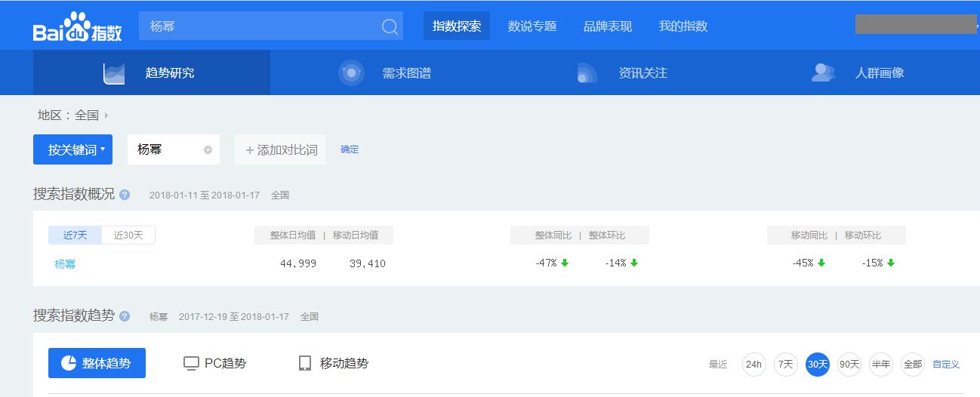Image resolution: width=980 pixels, height=397 pixels.
Task: Click the 整体同比 column header
Action: pyautogui.click(x=554, y=235)
